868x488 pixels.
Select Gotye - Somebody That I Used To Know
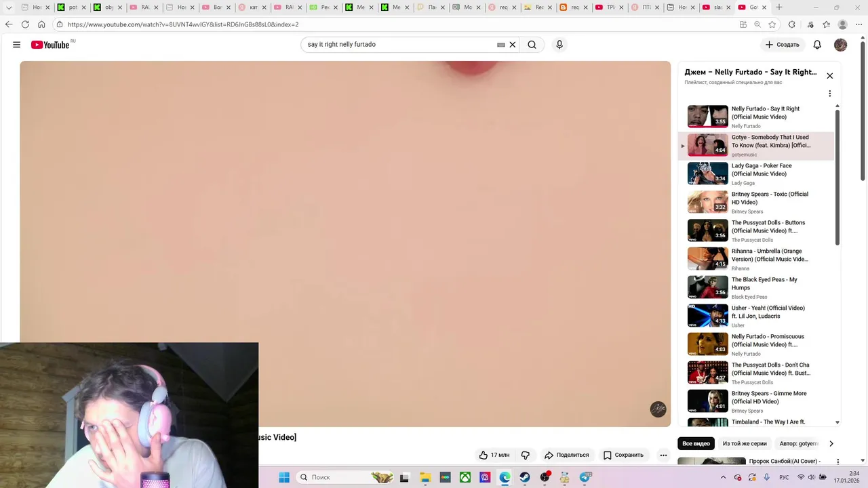756,145
